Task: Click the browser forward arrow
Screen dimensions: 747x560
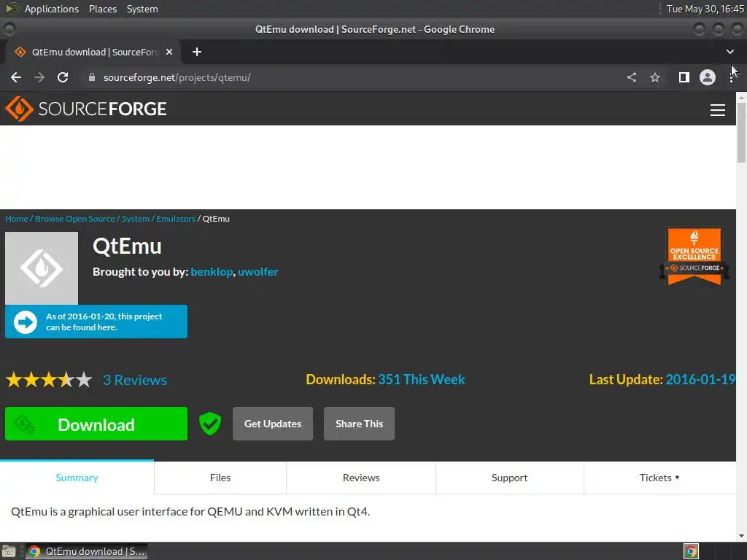Action: coord(39,77)
